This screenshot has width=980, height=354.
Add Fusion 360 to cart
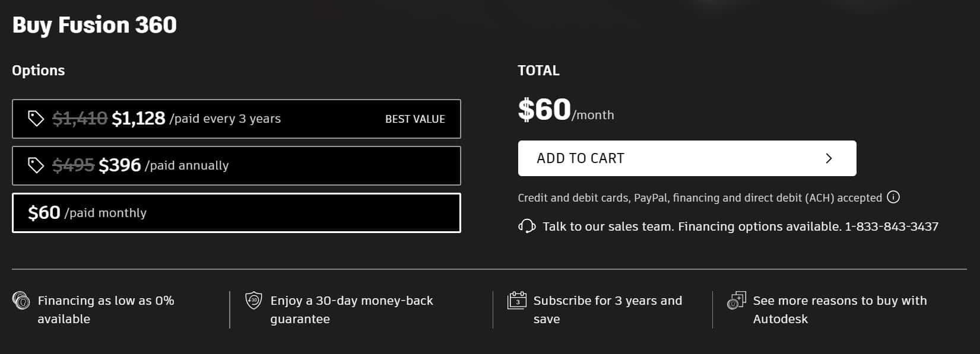(687, 158)
